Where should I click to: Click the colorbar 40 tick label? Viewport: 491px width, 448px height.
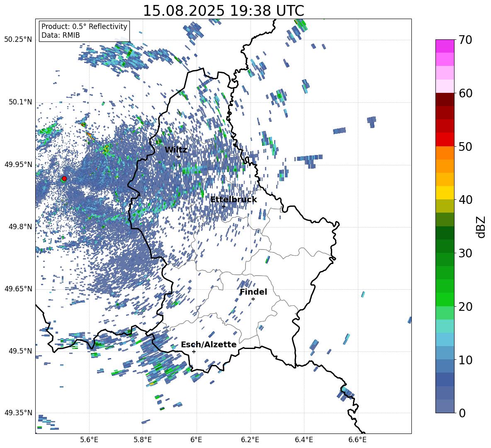465,200
